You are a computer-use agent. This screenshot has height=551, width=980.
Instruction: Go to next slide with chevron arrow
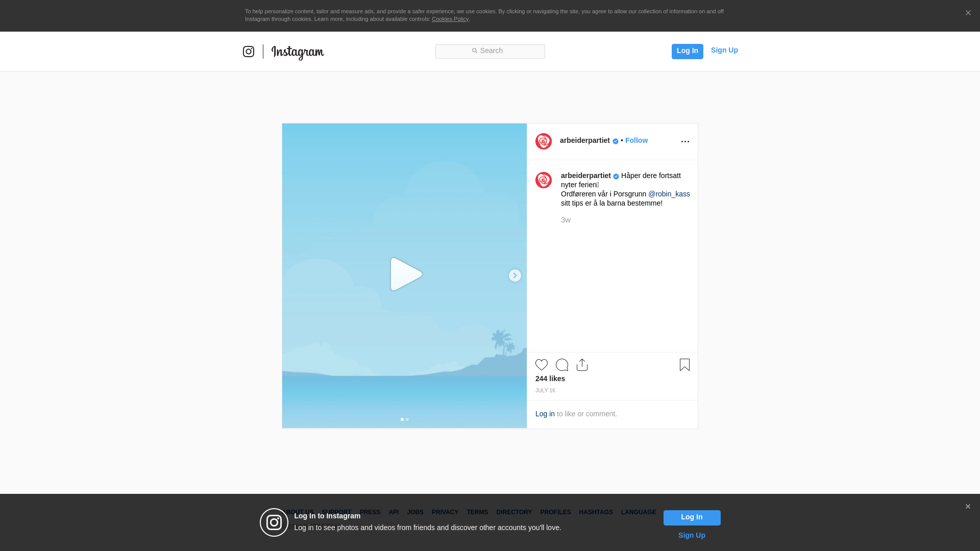coord(514,275)
